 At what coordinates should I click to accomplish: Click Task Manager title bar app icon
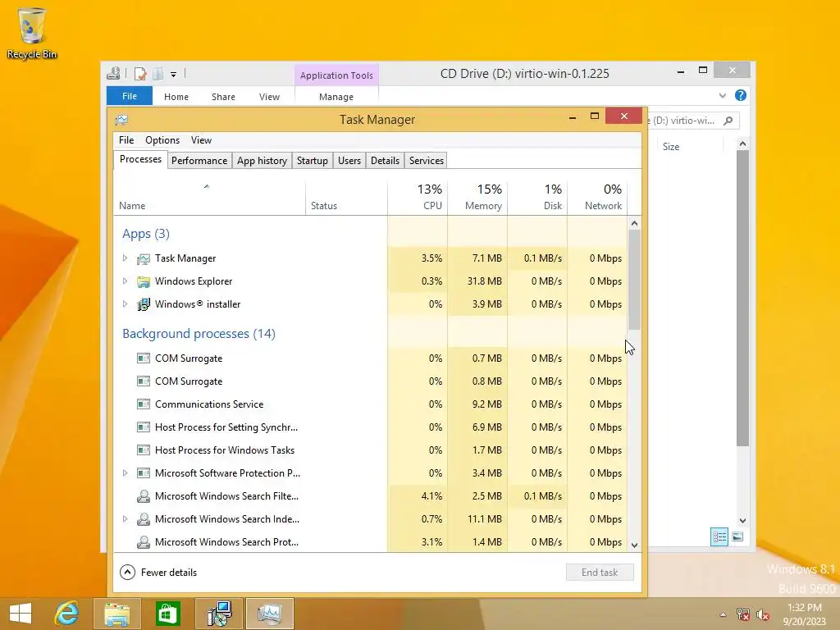121,120
